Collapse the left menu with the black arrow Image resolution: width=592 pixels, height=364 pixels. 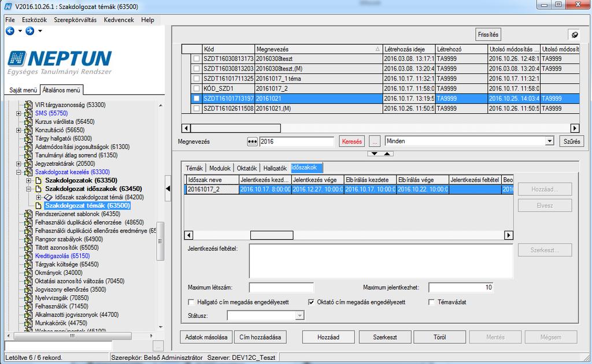click(168, 188)
